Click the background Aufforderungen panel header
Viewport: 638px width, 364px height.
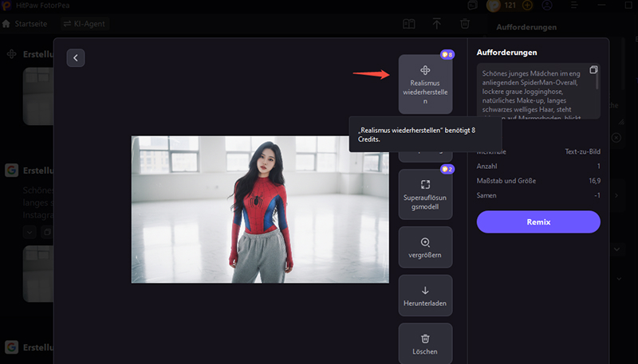click(526, 27)
